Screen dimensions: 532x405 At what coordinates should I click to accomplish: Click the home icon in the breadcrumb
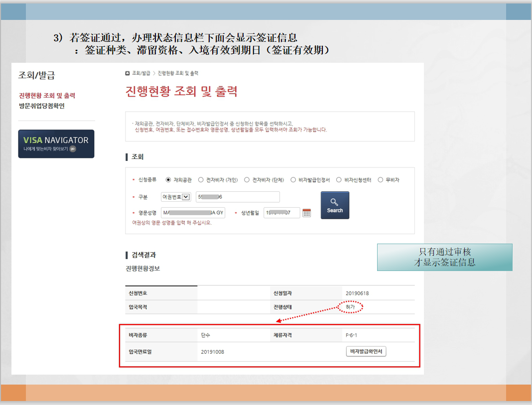pos(128,73)
